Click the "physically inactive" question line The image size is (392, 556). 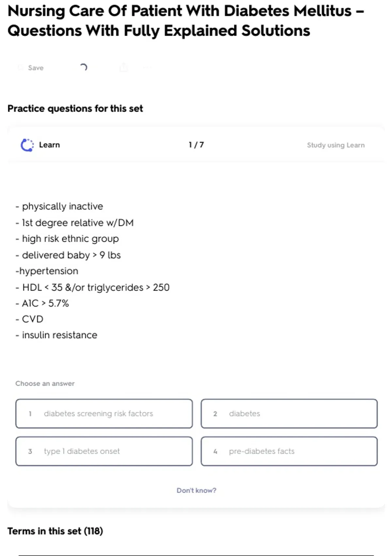(x=62, y=206)
